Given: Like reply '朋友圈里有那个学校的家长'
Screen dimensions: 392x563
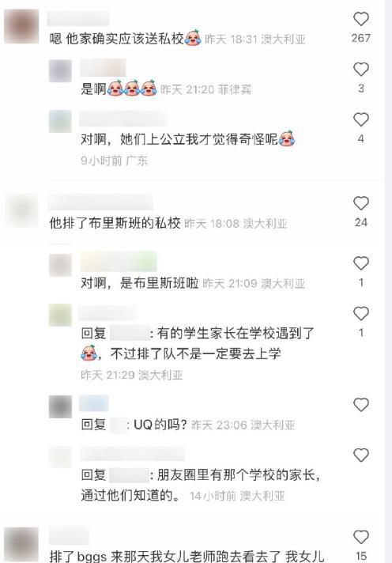Looking at the screenshot, I should 360,455.
